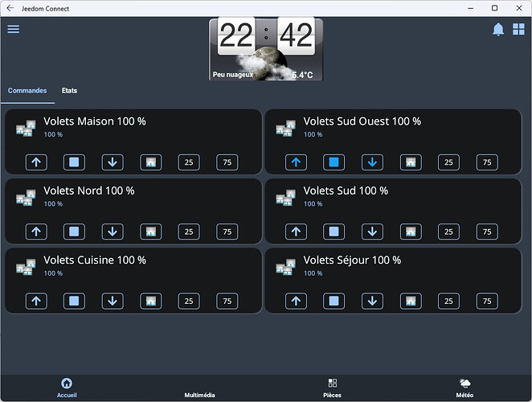Raise Volets Sud Ouest with up arrow
The height and width of the screenshot is (402, 532).
pos(297,162)
